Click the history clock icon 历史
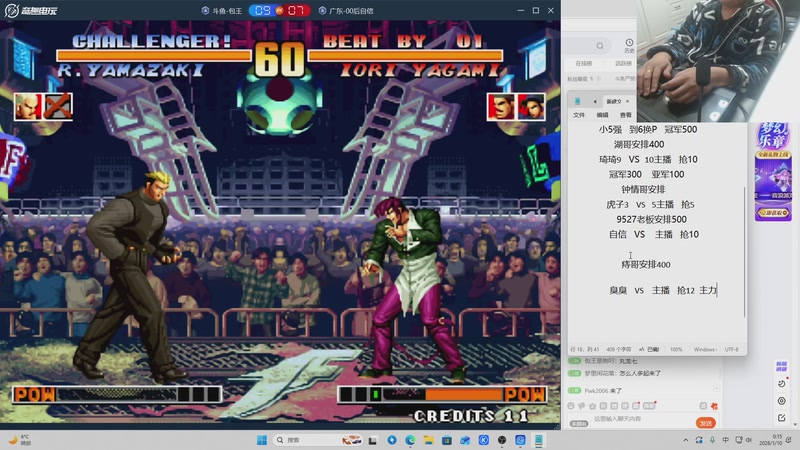The image size is (800, 450). click(x=629, y=45)
